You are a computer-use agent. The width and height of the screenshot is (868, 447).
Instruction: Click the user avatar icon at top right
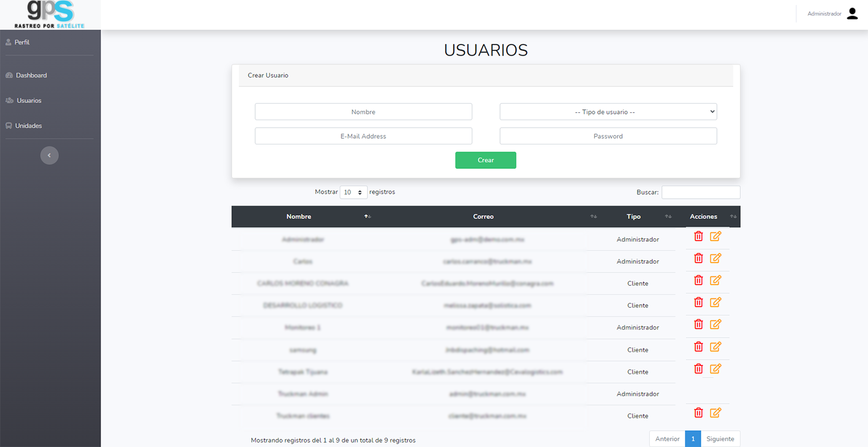[852, 14]
